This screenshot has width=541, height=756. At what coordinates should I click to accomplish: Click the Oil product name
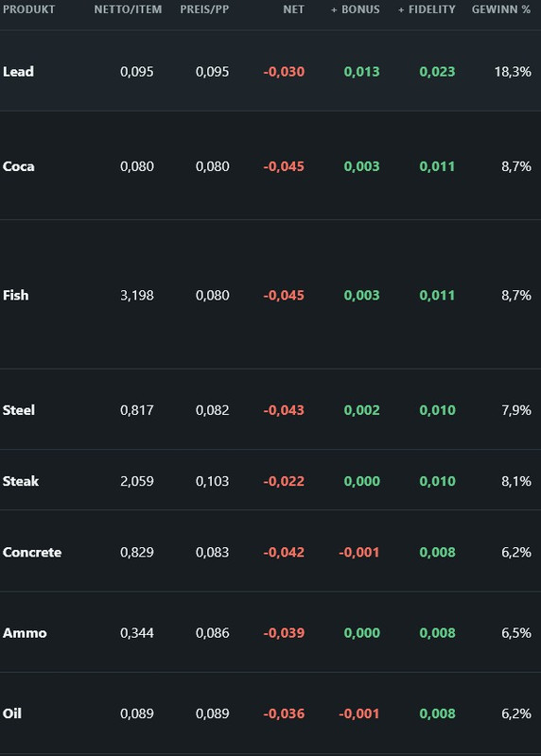click(12, 713)
